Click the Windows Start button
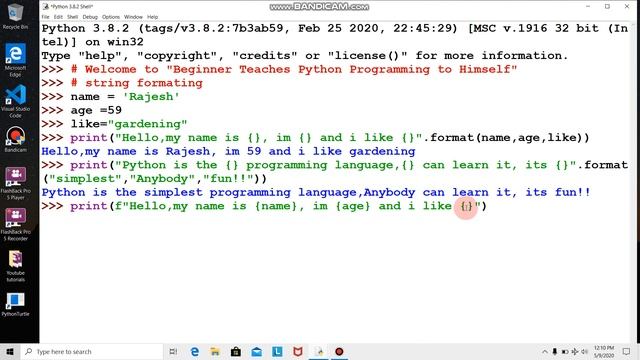Viewport: 640px width, 360px height. point(10,351)
